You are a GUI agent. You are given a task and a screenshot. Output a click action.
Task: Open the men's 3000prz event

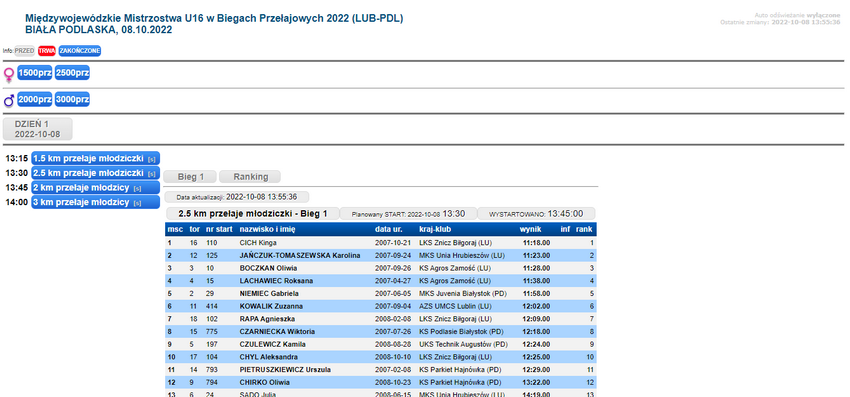(x=72, y=100)
